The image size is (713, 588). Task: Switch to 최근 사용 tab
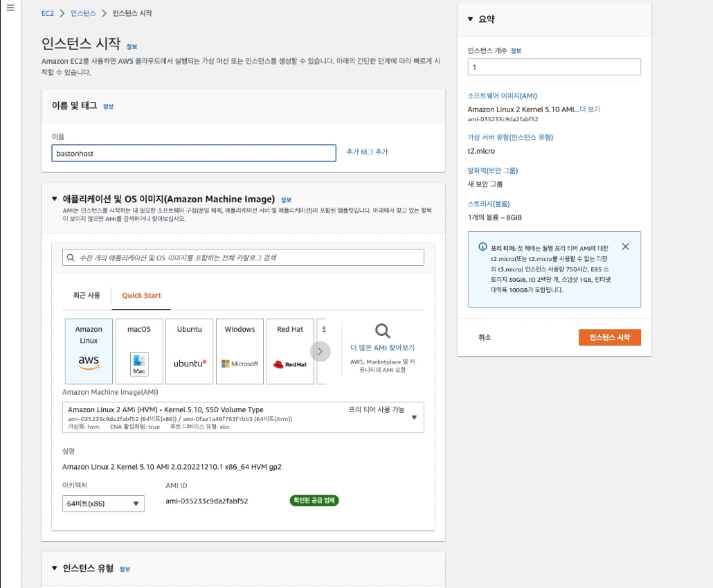(87, 295)
